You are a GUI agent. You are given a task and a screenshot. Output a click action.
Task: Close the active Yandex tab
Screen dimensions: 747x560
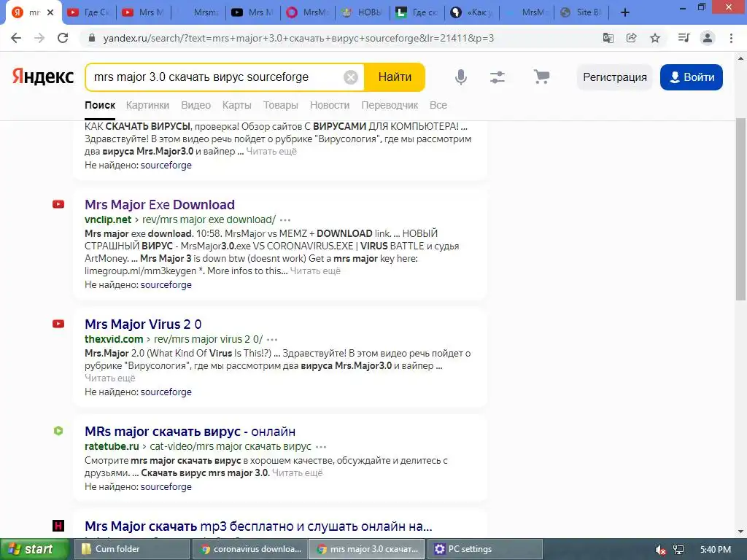[50, 12]
